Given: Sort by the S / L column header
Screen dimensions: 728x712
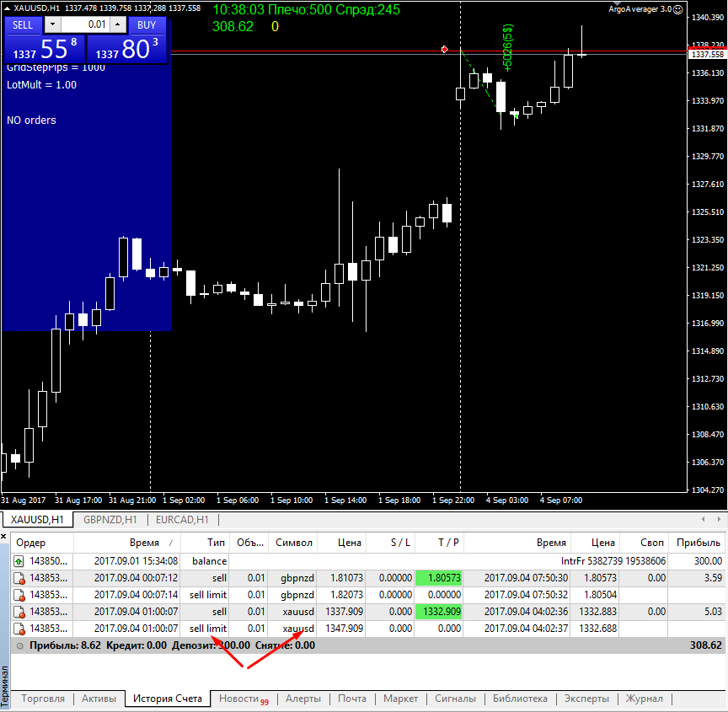Looking at the screenshot, I should (390, 543).
